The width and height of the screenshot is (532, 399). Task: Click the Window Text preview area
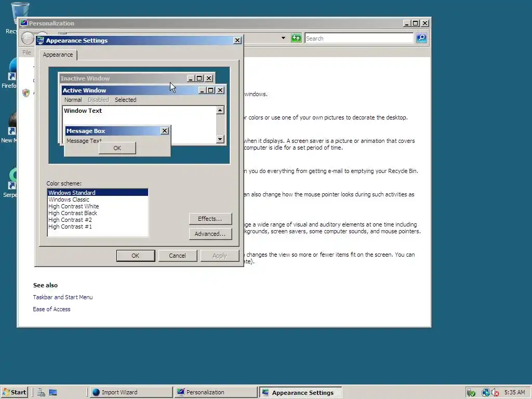139,115
